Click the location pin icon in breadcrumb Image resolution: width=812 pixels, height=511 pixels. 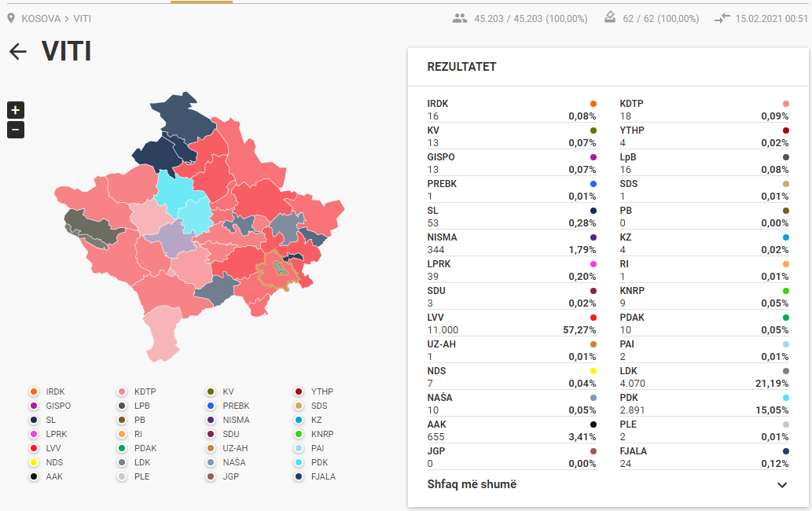(x=11, y=18)
